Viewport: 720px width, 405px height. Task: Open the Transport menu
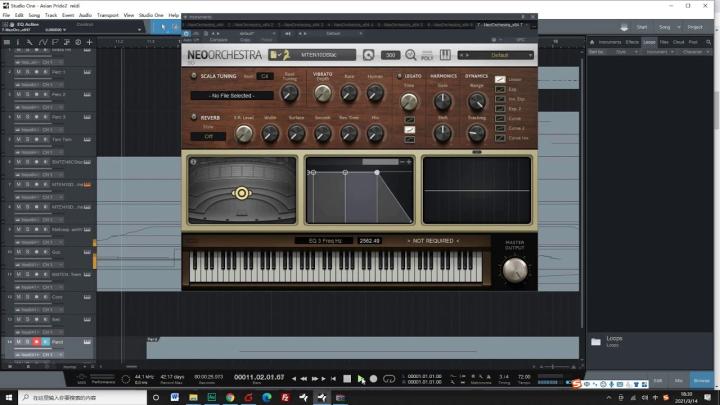click(x=107, y=15)
